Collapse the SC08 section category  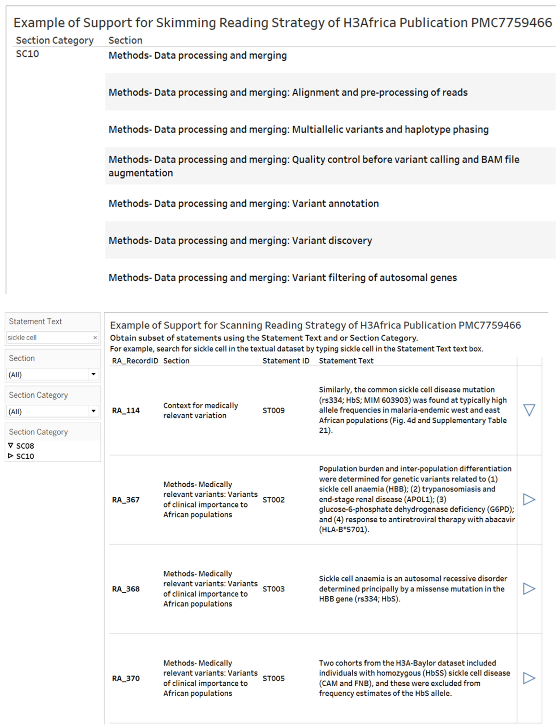tap(11, 446)
